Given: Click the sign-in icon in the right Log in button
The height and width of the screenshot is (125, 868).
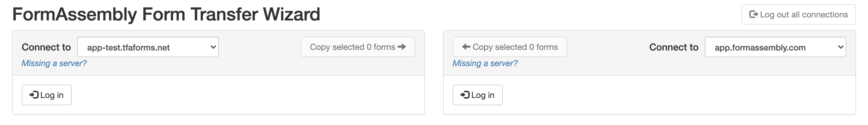Looking at the screenshot, I should point(465,95).
